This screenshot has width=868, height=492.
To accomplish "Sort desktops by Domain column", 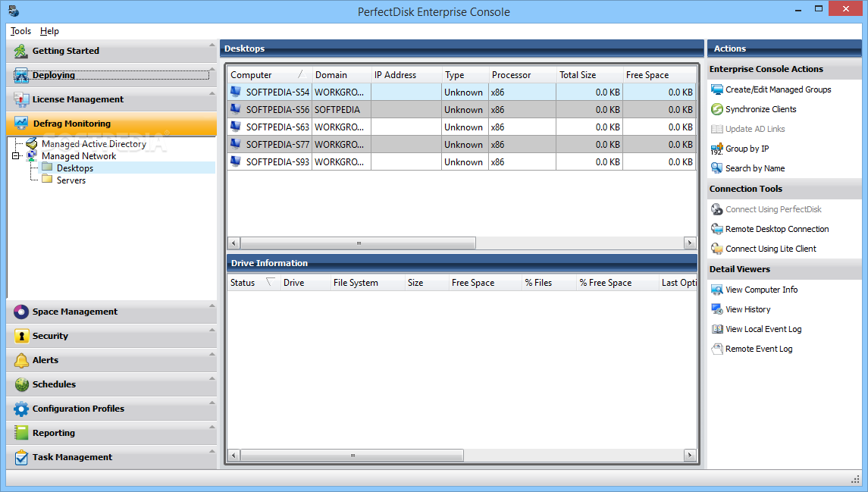I will pyautogui.click(x=342, y=75).
